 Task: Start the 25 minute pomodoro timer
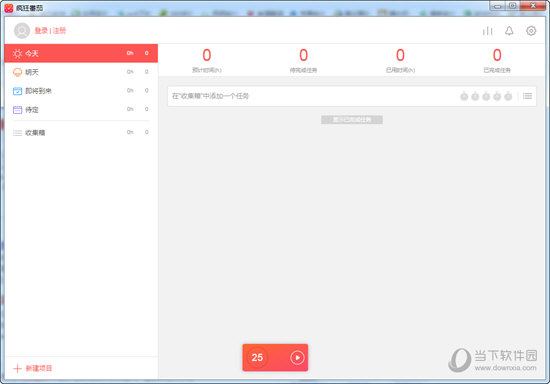tap(297, 357)
